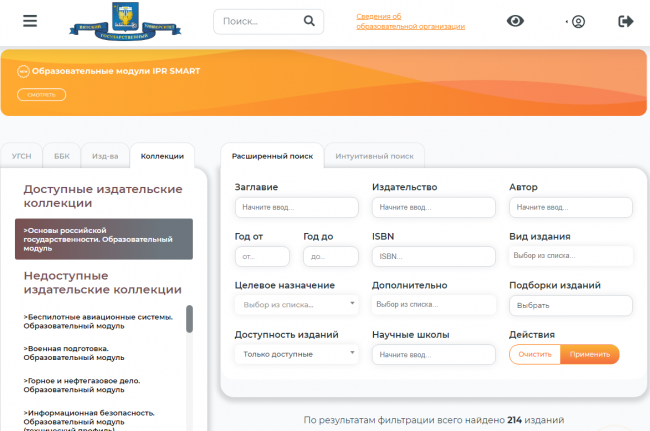Open Сведения об образовательной организации link
This screenshot has height=431, width=650.
[395, 21]
